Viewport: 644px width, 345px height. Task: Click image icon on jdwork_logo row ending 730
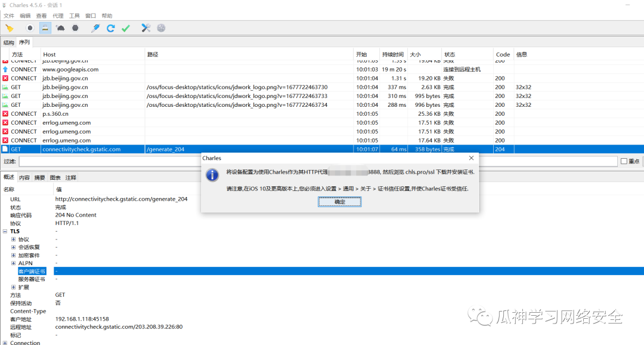coord(5,87)
